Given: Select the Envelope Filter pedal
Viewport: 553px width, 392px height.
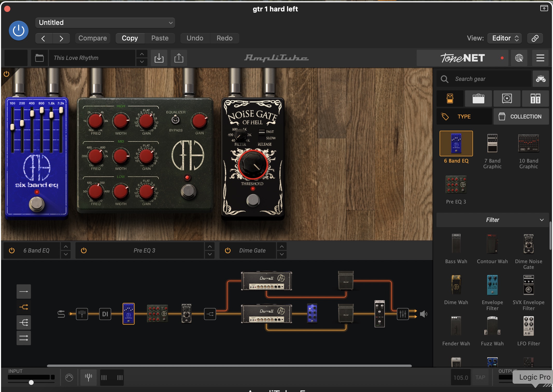Looking at the screenshot, I should coord(492,285).
